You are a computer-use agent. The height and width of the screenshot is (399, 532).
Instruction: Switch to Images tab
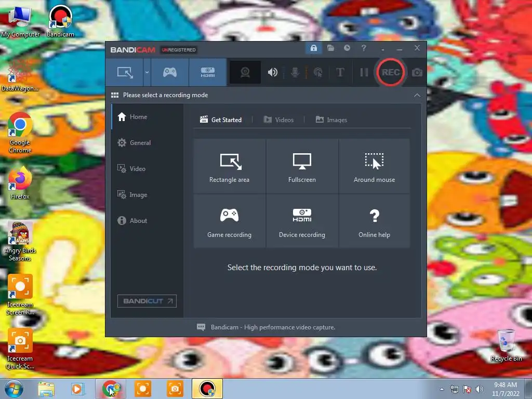tap(331, 120)
